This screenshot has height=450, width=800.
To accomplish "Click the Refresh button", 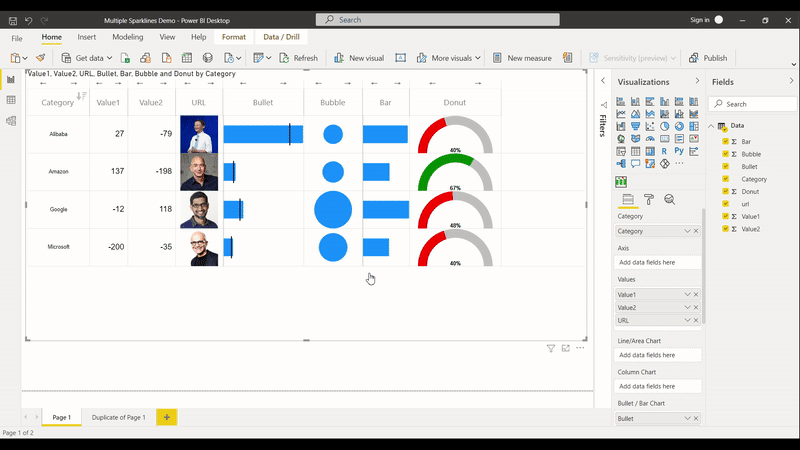I will click(x=298, y=58).
